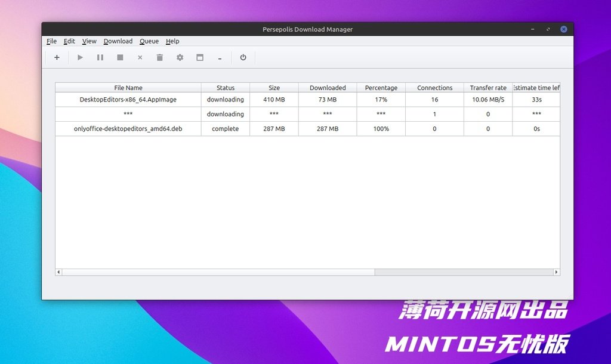
Task: Open preferences with the gear icon
Action: (180, 58)
